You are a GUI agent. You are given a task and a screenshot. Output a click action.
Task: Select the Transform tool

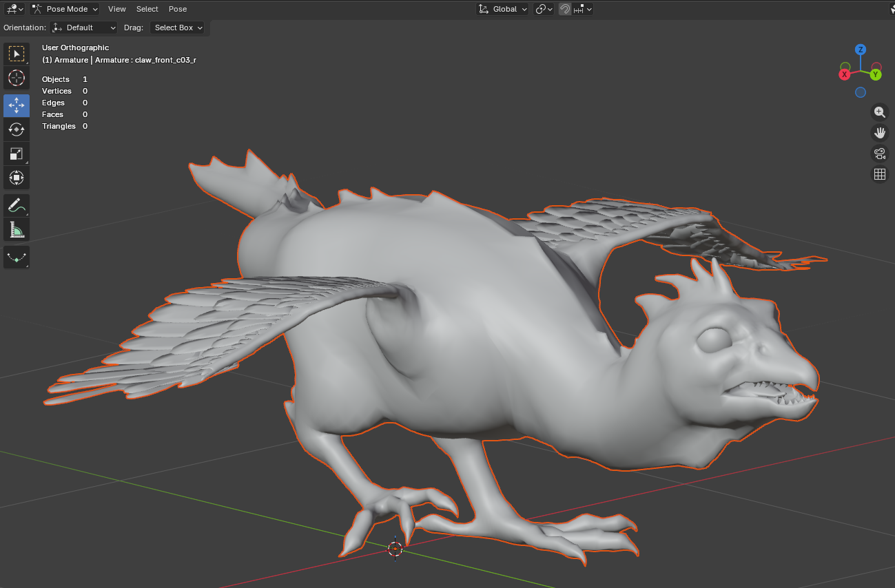(x=17, y=178)
